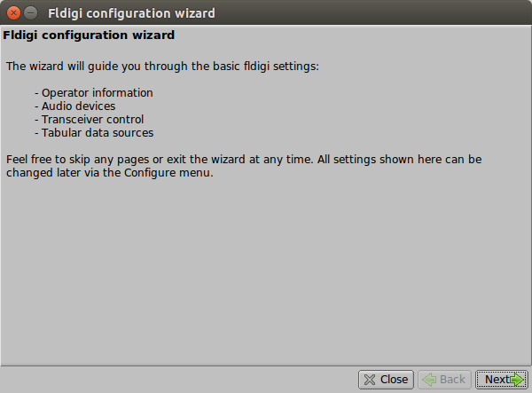Click the window title bar text
The width and height of the screenshot is (532, 393).
(130, 13)
